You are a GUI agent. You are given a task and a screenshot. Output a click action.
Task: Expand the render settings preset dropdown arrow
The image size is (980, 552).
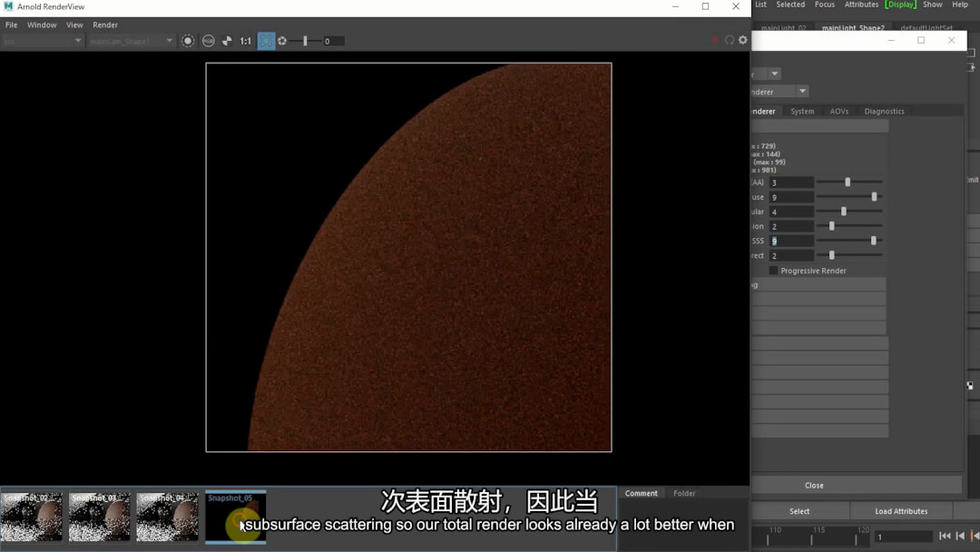point(774,74)
